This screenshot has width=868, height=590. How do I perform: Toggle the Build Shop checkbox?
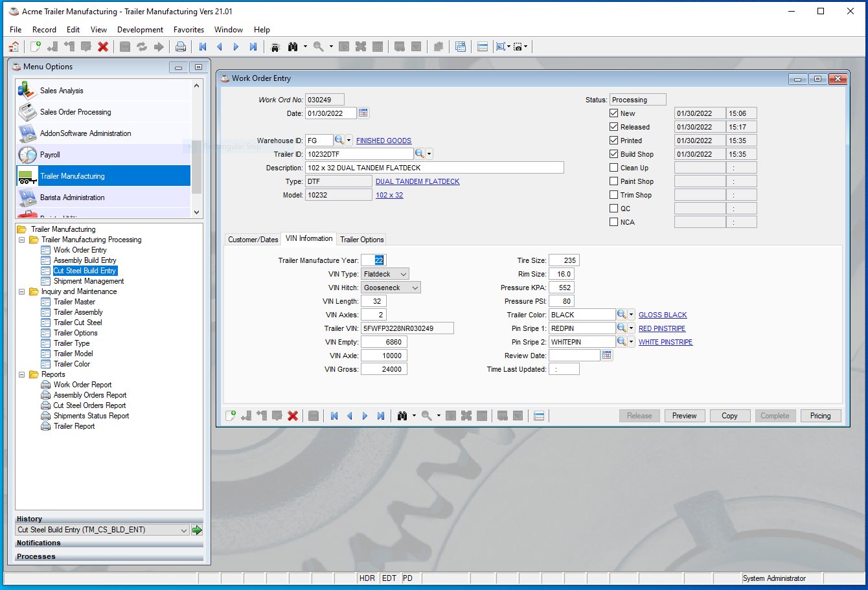[x=613, y=154]
